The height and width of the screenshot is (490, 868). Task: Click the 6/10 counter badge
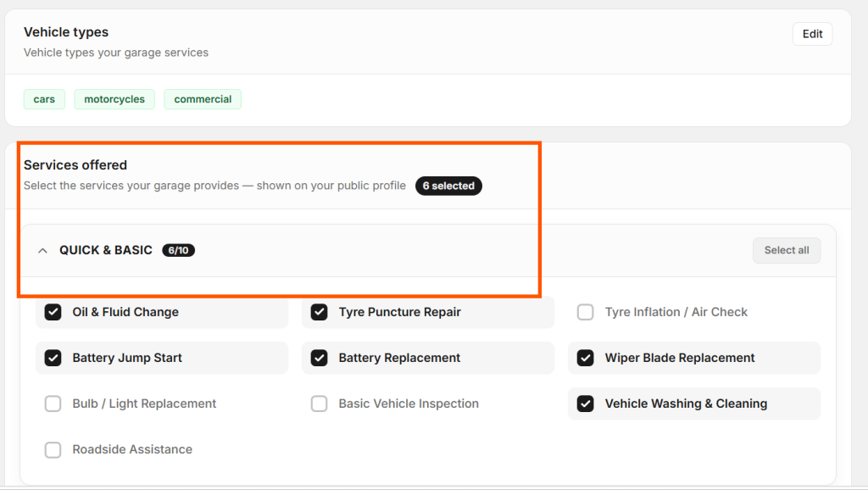pos(178,250)
